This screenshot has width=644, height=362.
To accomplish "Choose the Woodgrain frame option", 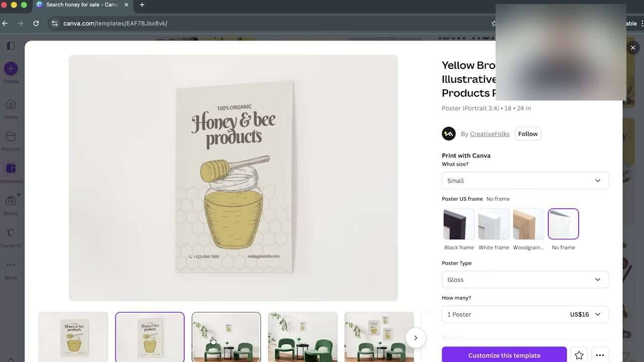I will [x=528, y=224].
